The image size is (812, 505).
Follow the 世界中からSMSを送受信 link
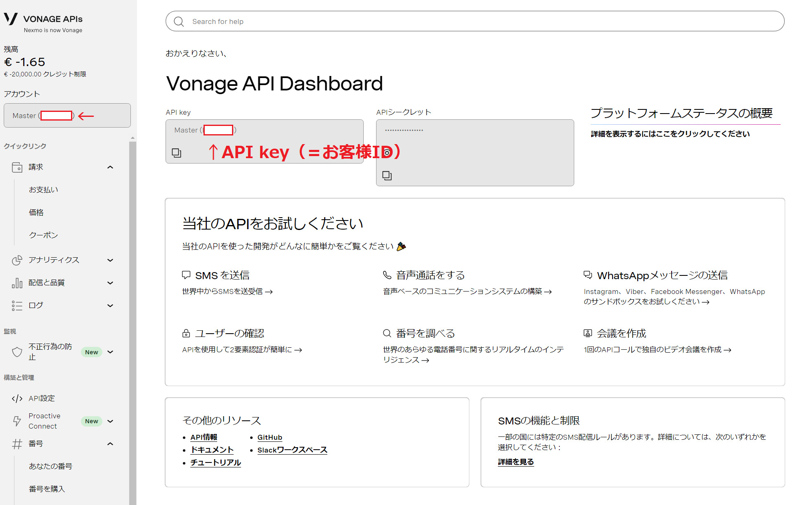click(227, 292)
